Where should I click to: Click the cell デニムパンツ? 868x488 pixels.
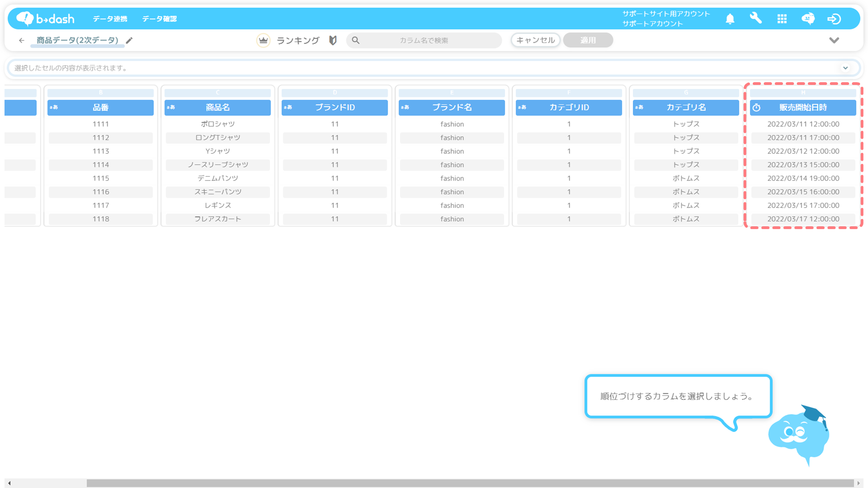point(218,178)
